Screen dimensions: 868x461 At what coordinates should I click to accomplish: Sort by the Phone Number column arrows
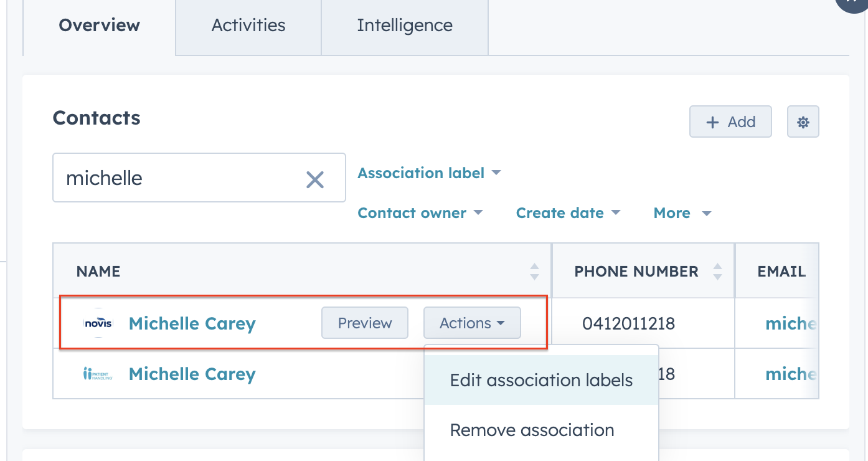(x=717, y=272)
